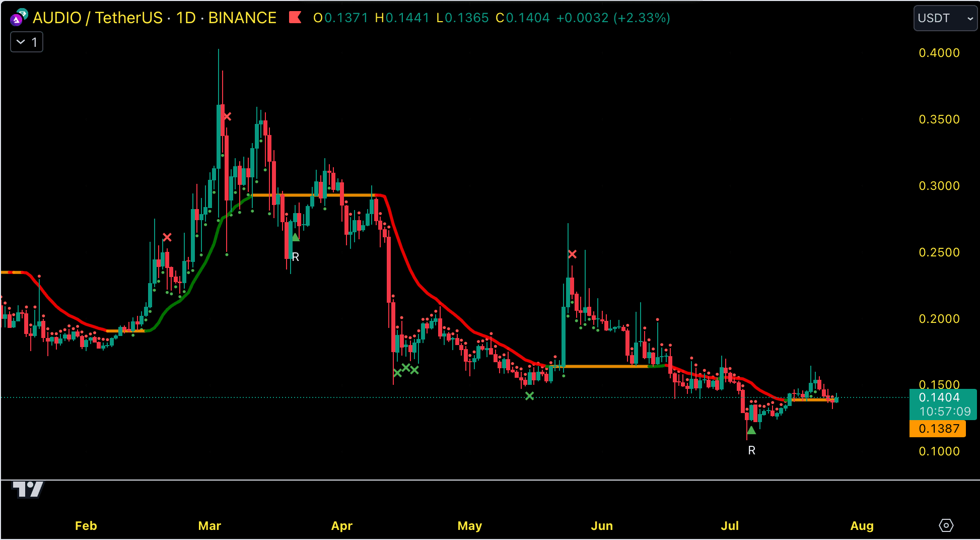Click the Aug label on time axis

pos(862,526)
